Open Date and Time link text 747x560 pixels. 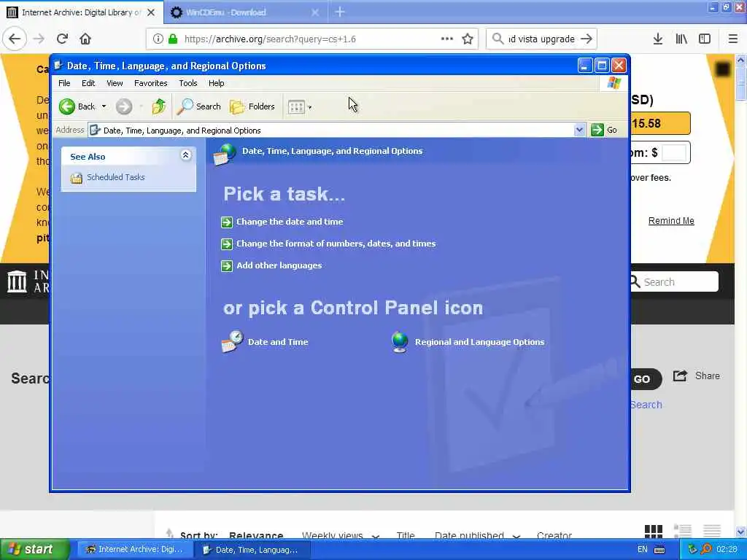click(x=278, y=342)
